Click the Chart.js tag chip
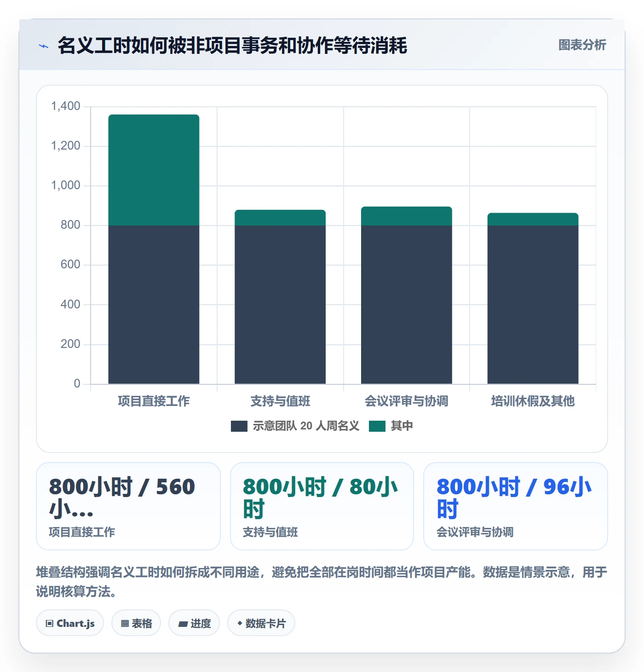The width and height of the screenshot is (644, 672). pyautogui.click(x=70, y=623)
